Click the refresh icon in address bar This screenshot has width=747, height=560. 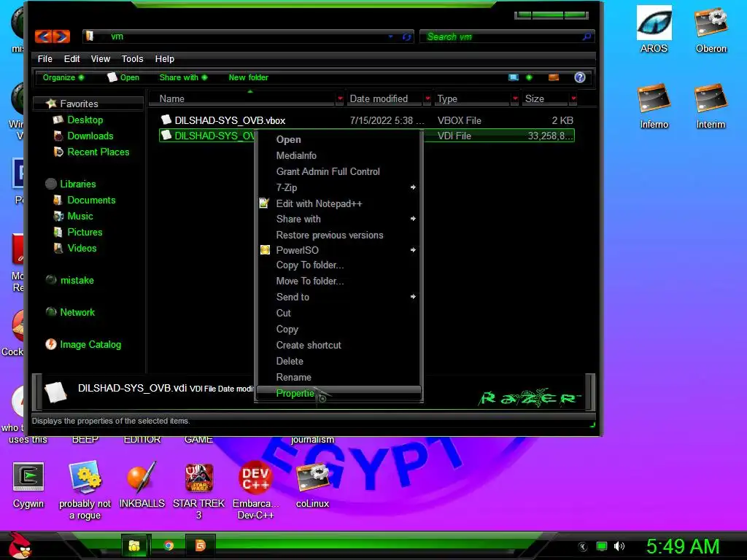[x=406, y=36]
